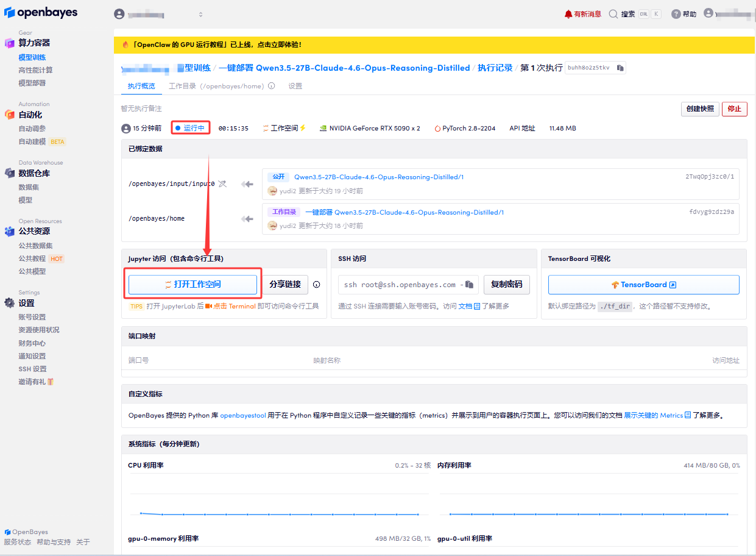
Task: Open the user avatar menu at top right
Action: [708, 13]
